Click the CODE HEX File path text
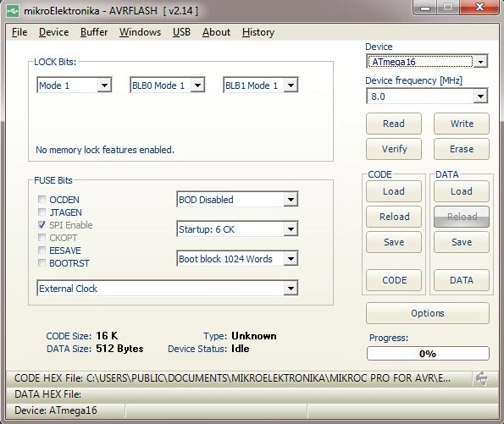This screenshot has height=424, width=504. 232,378
